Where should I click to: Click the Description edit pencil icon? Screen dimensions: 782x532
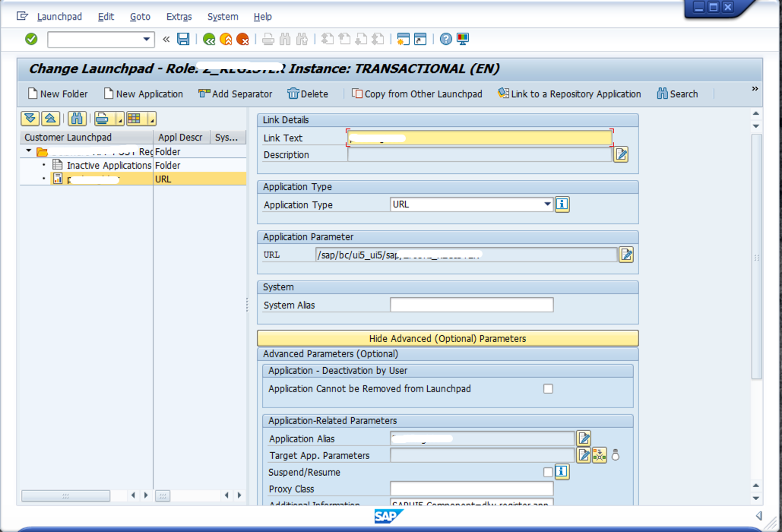pos(621,154)
